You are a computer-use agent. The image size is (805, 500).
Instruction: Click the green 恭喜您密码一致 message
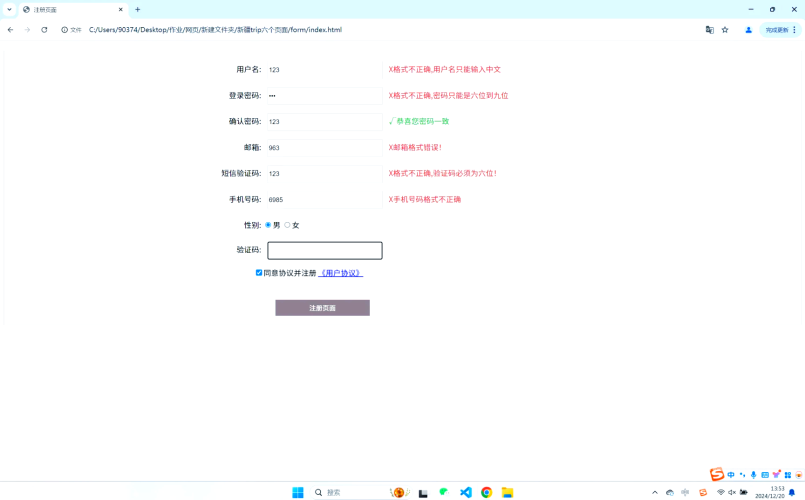419,121
